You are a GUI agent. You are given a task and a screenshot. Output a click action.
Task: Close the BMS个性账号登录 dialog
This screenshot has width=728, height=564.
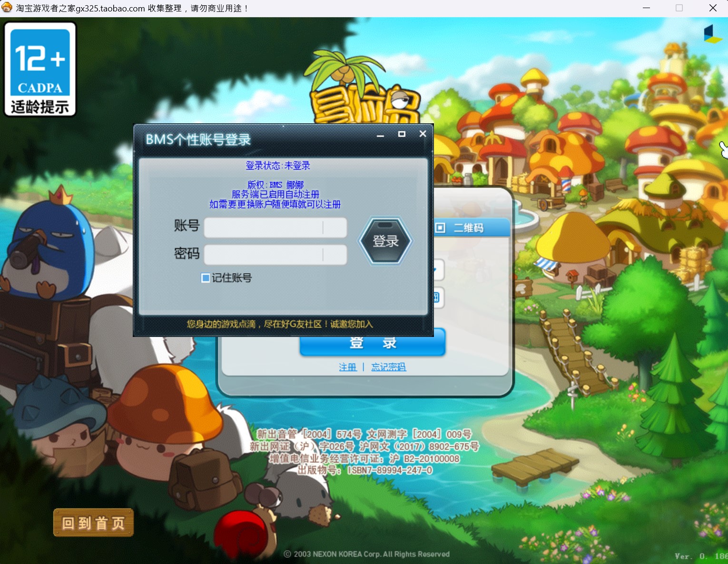pyautogui.click(x=423, y=134)
